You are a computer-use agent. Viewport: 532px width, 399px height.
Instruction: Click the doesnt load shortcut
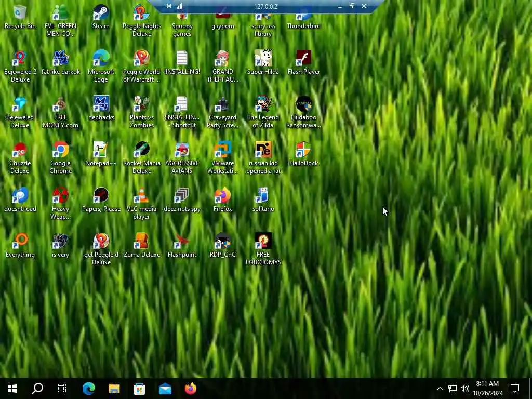(x=20, y=200)
